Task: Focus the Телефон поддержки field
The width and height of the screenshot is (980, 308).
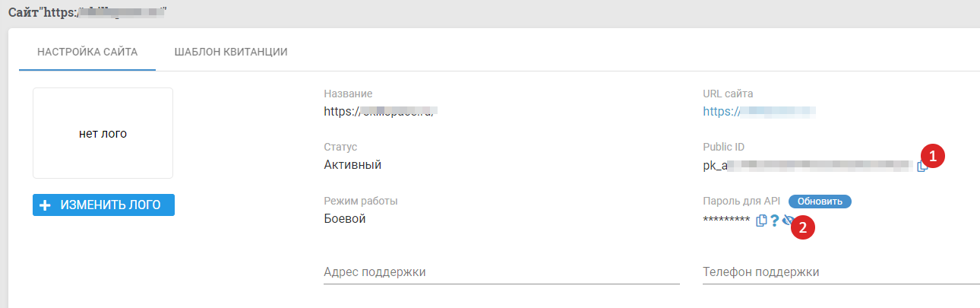Action: click(x=841, y=271)
